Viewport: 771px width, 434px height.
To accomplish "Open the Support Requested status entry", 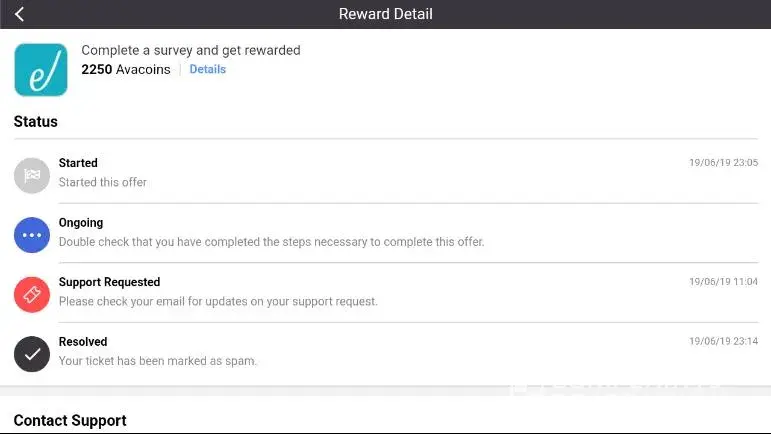I will point(109,282).
